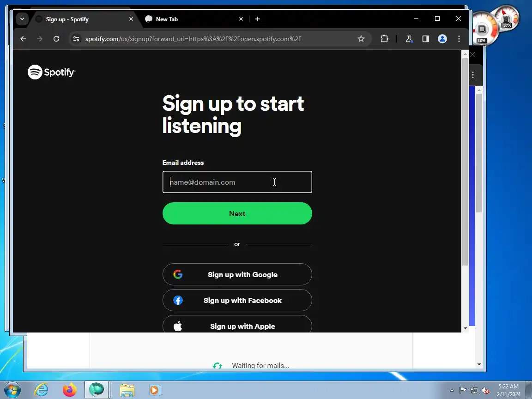
Task: Click the green Next button
Action: pyautogui.click(x=237, y=213)
